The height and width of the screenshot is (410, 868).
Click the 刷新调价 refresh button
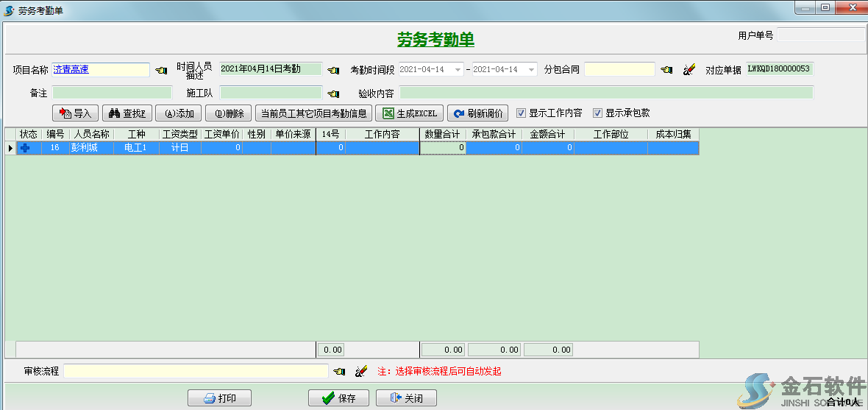coord(477,113)
